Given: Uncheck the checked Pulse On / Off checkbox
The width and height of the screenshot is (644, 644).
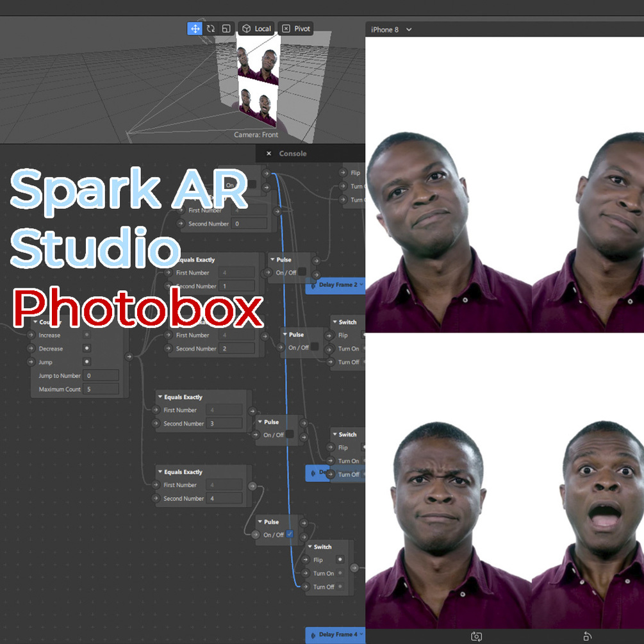Looking at the screenshot, I should point(290,534).
